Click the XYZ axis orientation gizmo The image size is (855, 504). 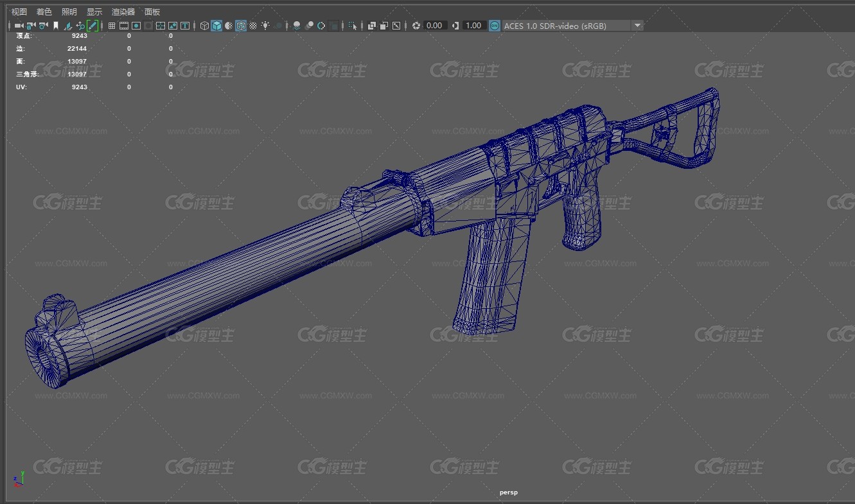tap(19, 479)
